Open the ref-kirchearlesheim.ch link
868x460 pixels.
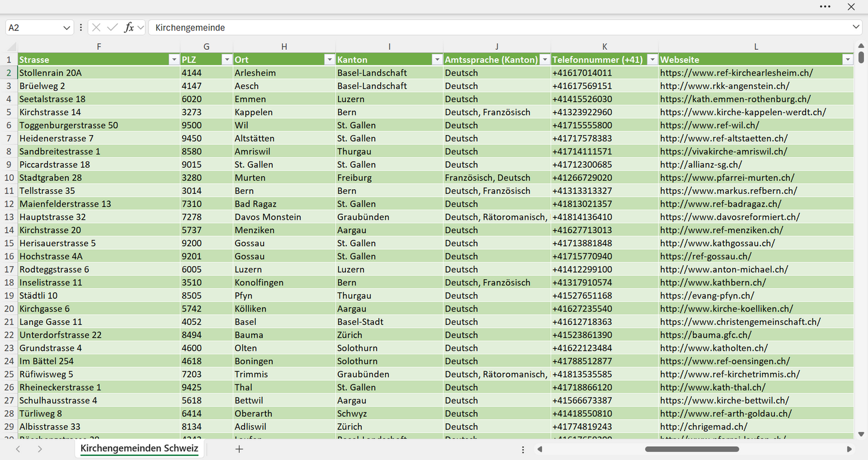click(x=736, y=73)
